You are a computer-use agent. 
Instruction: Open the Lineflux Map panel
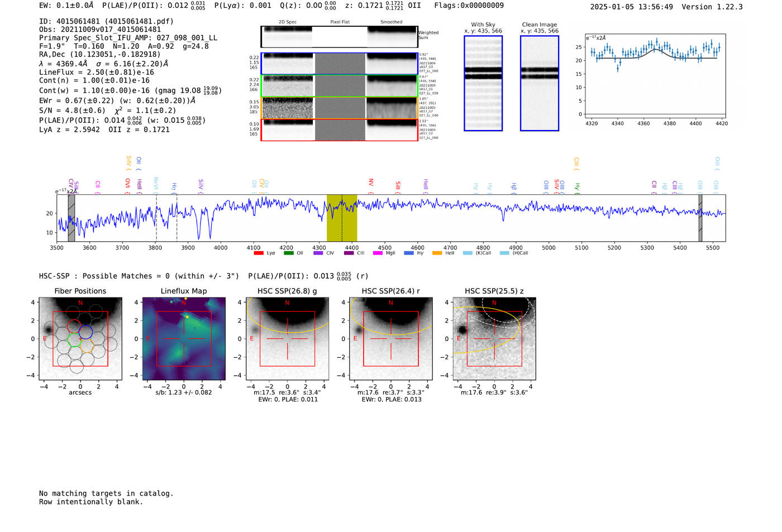(x=184, y=339)
